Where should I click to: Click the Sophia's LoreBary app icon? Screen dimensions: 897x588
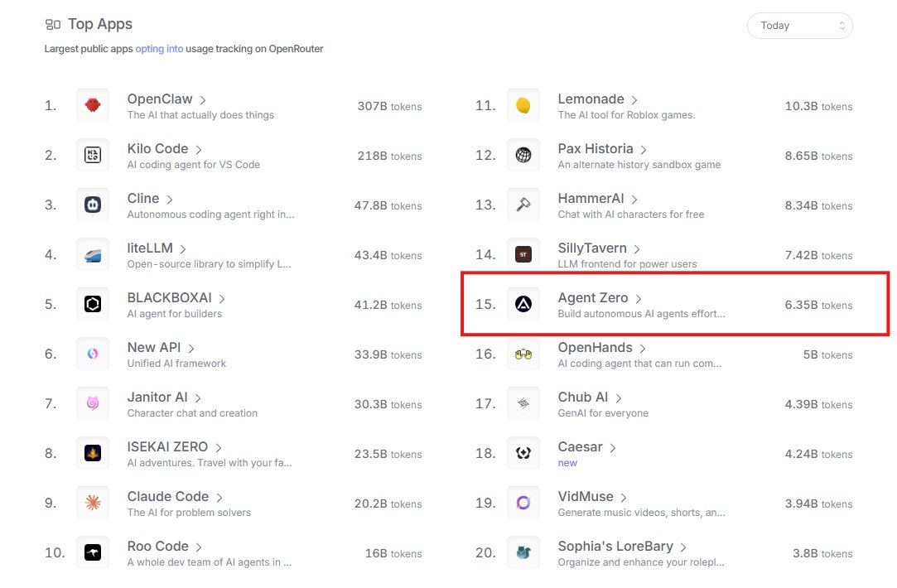tap(523, 552)
